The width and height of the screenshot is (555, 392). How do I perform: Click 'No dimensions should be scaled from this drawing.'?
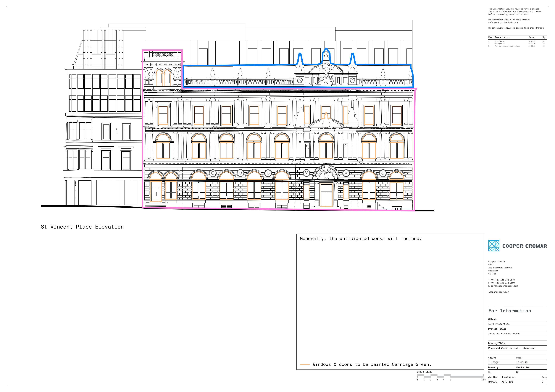[x=516, y=28]
